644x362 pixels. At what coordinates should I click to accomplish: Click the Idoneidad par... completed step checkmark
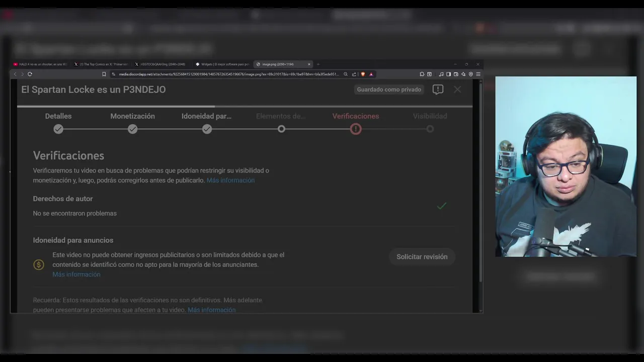[207, 129]
